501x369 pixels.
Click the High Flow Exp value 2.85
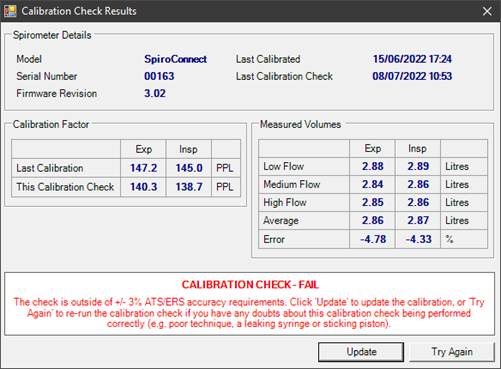(x=373, y=202)
